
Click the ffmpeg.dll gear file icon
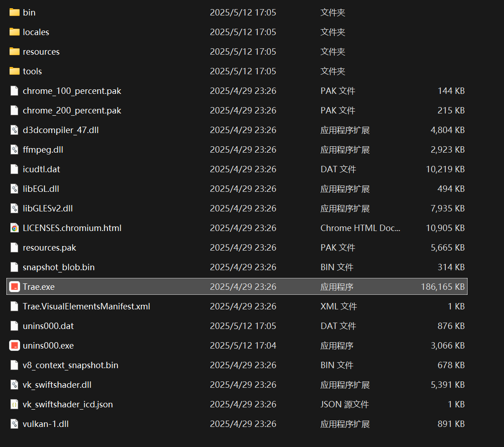pos(15,149)
